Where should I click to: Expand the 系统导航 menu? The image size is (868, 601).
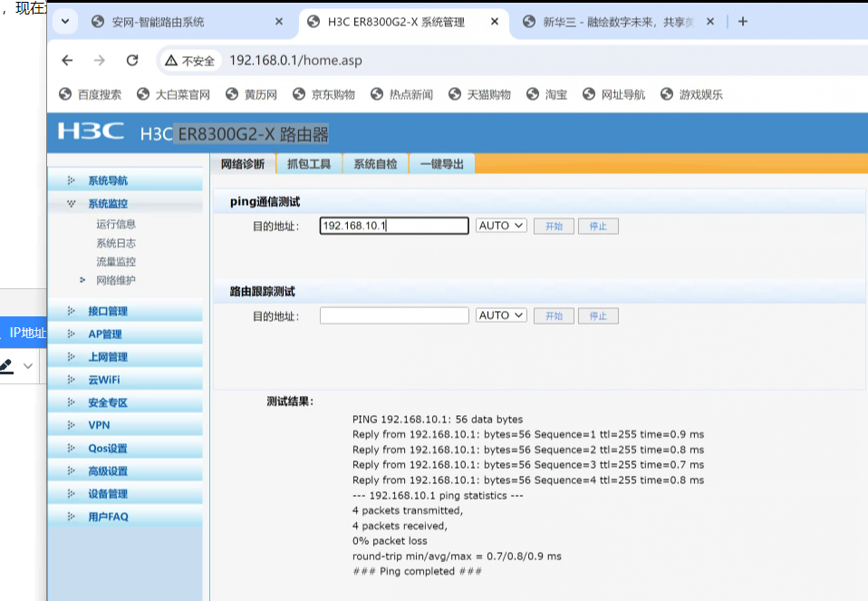(x=125, y=180)
